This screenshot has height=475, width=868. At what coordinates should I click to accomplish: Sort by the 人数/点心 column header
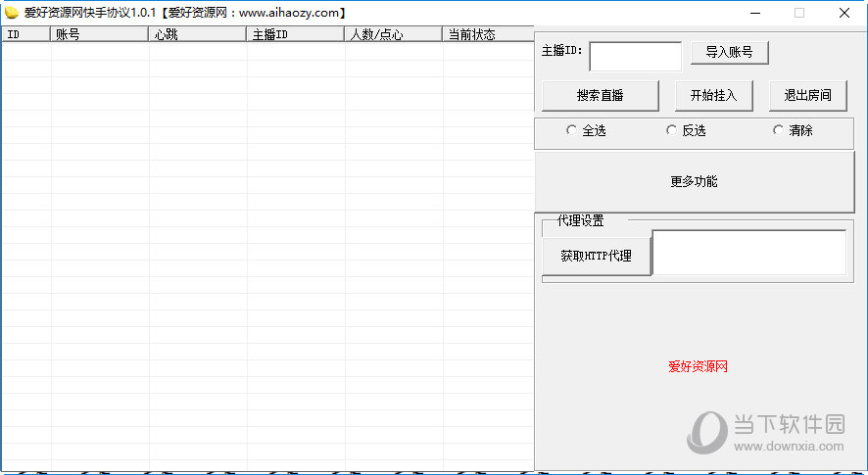coord(394,34)
